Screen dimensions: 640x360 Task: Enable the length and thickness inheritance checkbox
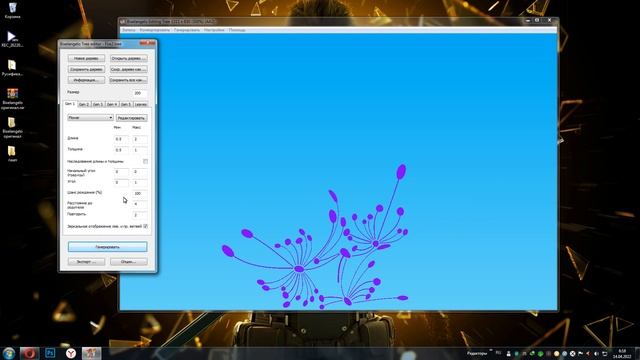pos(145,161)
